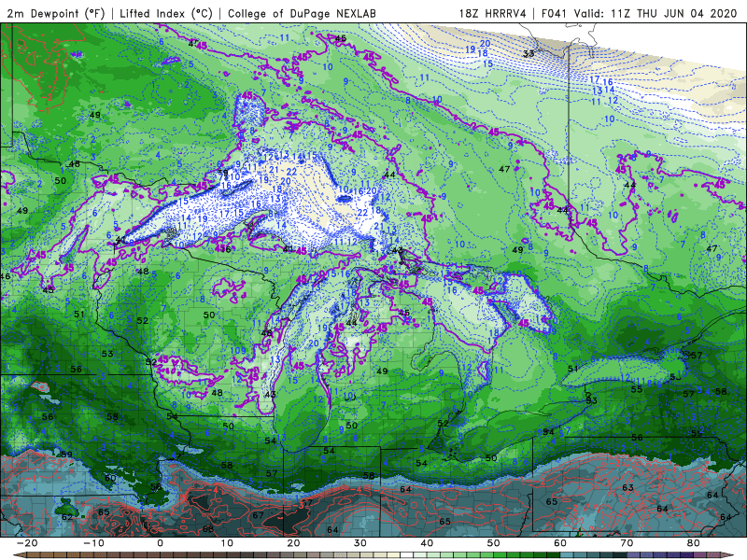This screenshot has width=747, height=560.
Task: Click the "-10" value on the color scale
Action: tap(94, 543)
